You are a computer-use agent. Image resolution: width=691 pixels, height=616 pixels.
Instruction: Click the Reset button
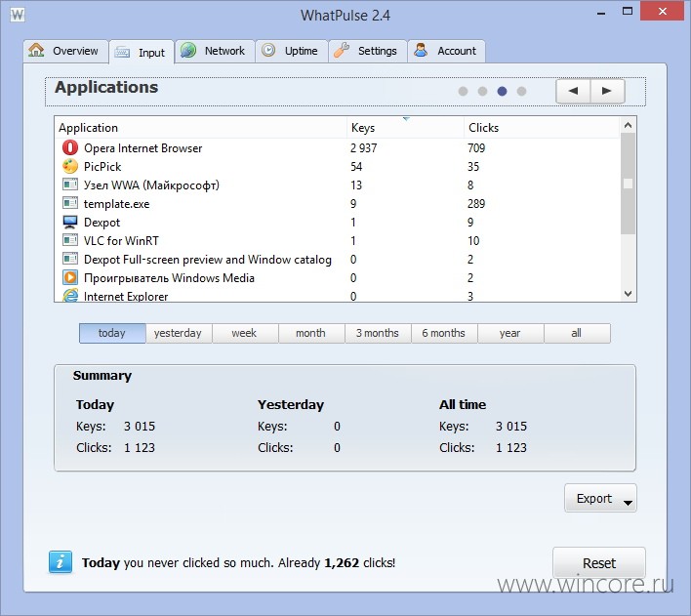[599, 562]
